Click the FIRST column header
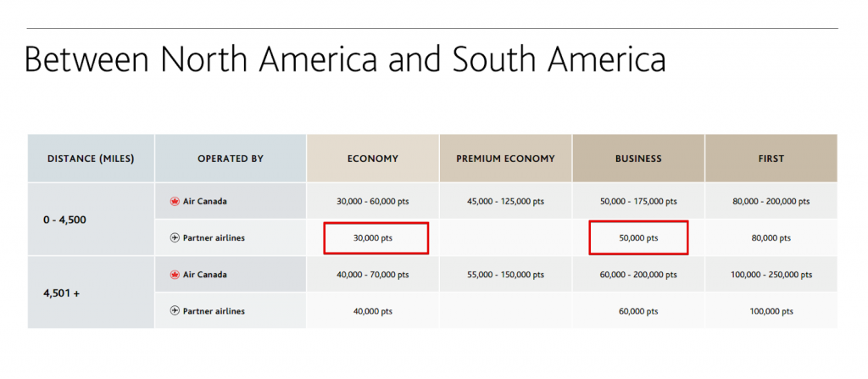Screen dimensions: 868x379 [x=771, y=159]
